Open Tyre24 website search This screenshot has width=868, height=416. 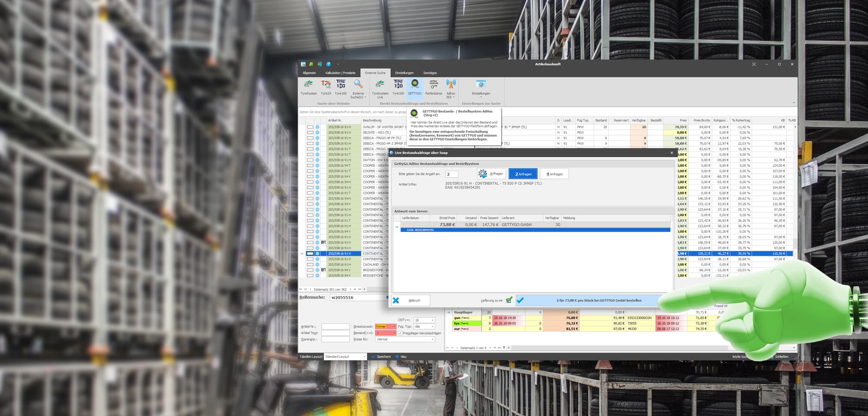click(x=326, y=87)
